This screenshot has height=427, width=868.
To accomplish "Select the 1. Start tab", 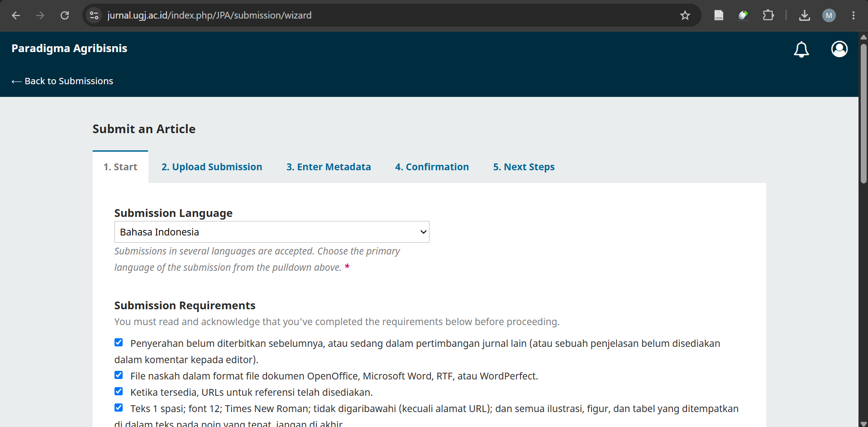I will tap(120, 167).
